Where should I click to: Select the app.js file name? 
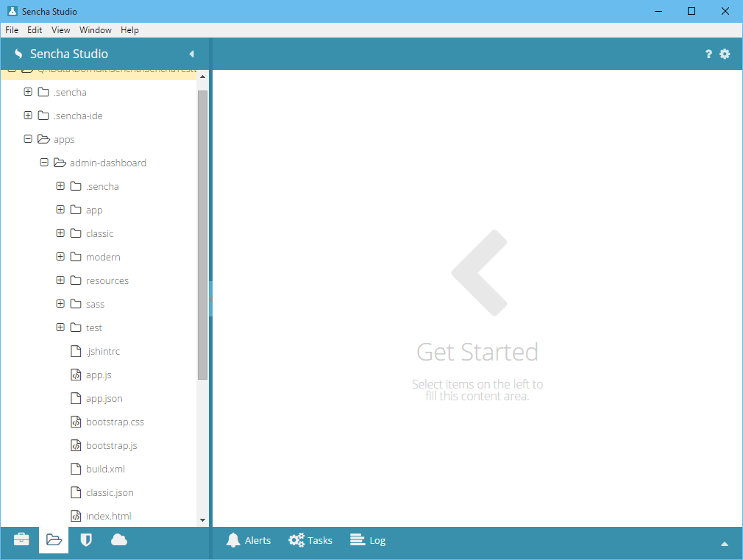pyautogui.click(x=99, y=375)
